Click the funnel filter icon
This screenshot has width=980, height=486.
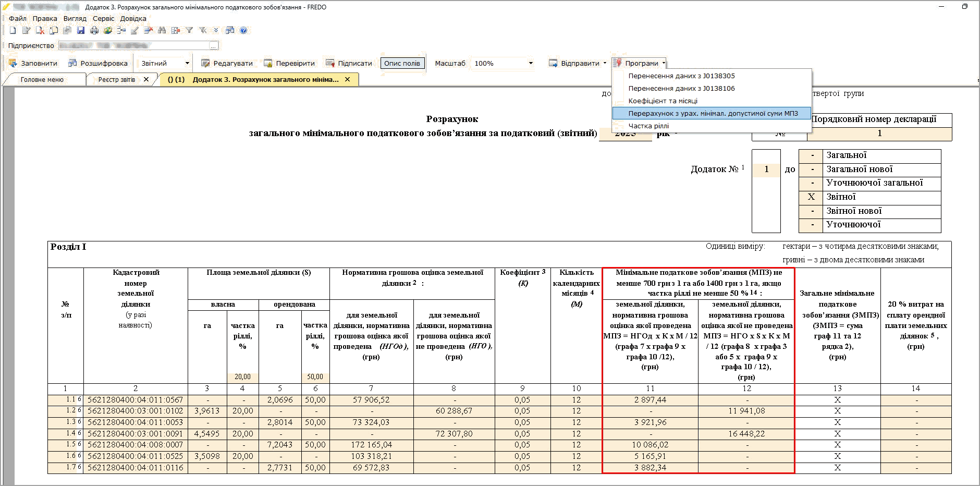click(189, 31)
